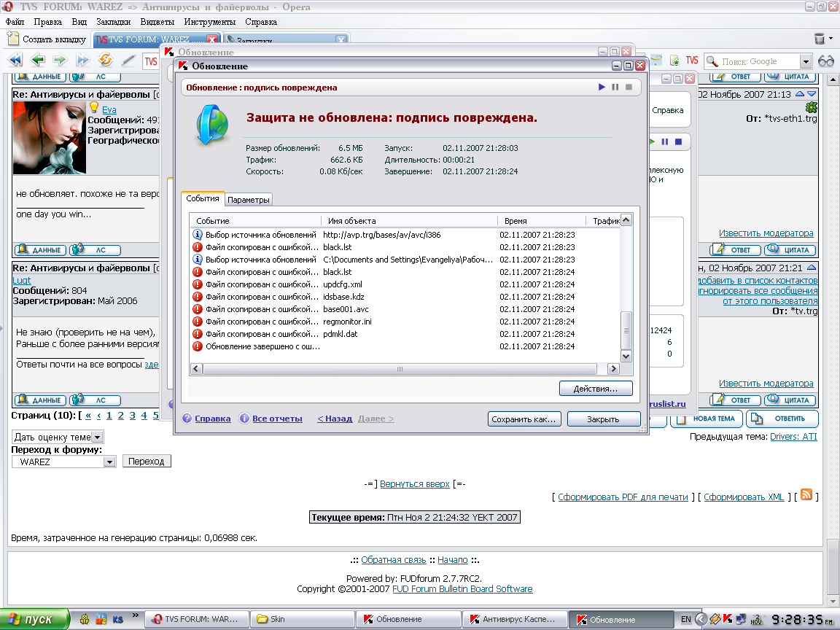Open the closed tabs trash icon
Image resolution: width=840 pixels, height=630 pixels.
[820, 39]
